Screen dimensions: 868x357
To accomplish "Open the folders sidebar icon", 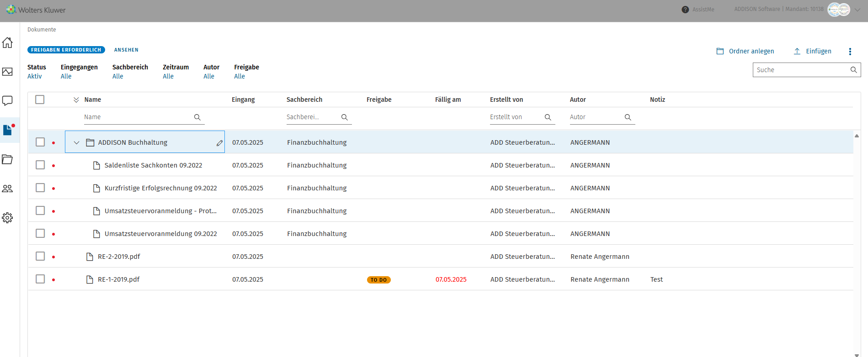I will [7, 159].
